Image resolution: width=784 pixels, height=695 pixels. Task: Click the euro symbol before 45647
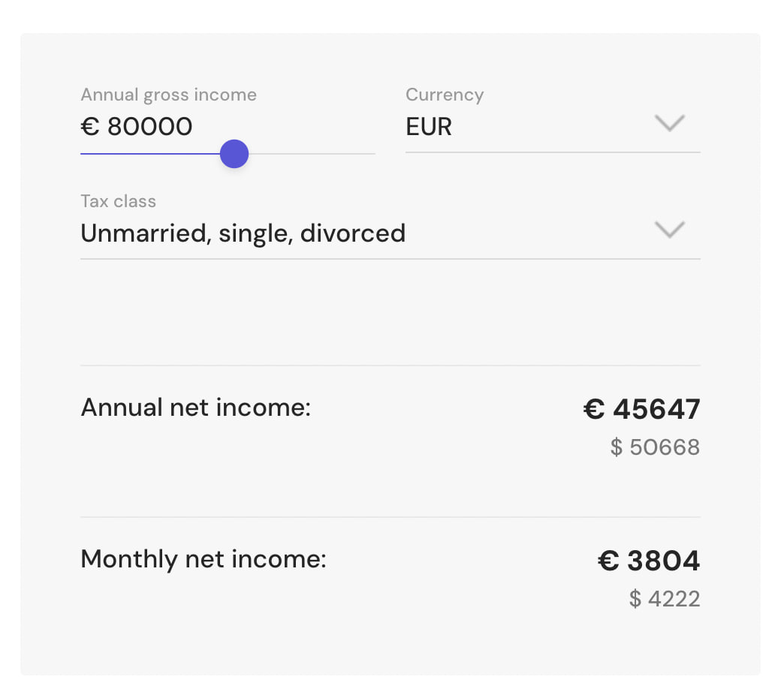594,409
